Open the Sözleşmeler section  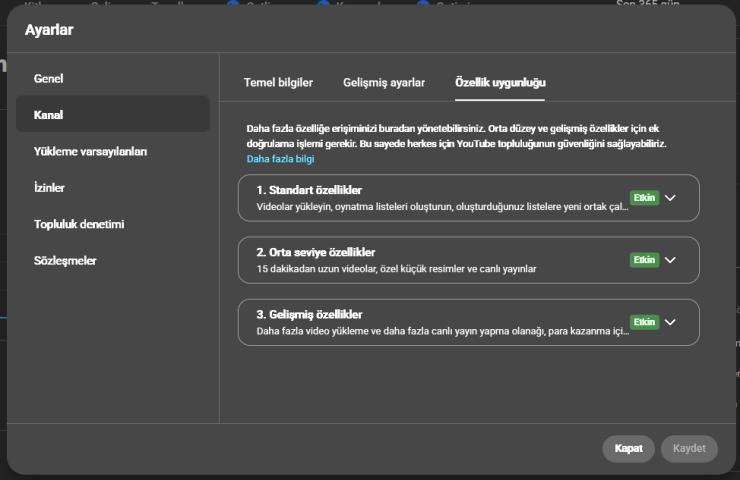click(65, 260)
